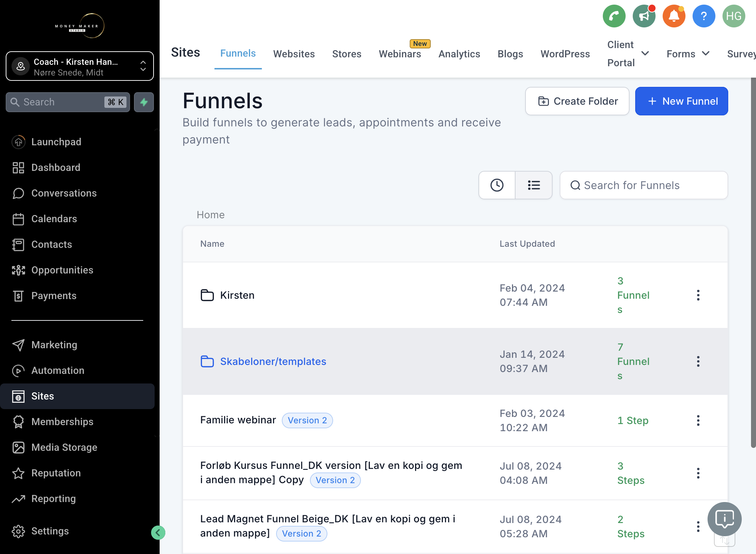This screenshot has height=554, width=756.
Task: Switch to the Webinars tab
Action: tap(400, 54)
